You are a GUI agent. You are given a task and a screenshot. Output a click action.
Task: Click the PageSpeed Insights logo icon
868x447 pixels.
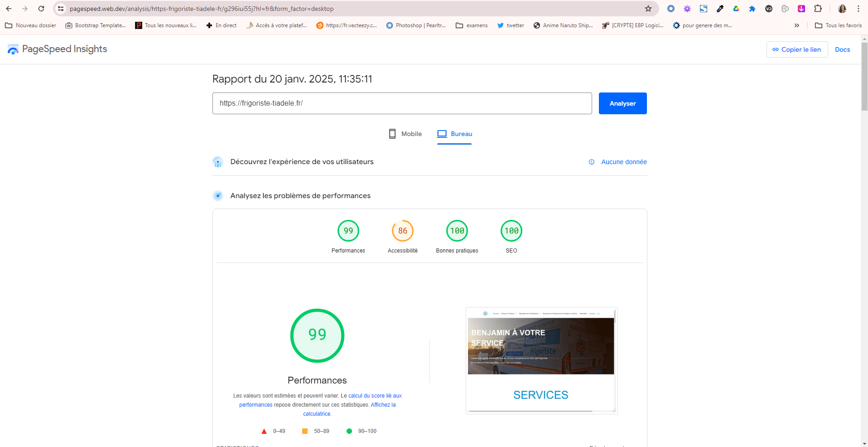pos(13,49)
